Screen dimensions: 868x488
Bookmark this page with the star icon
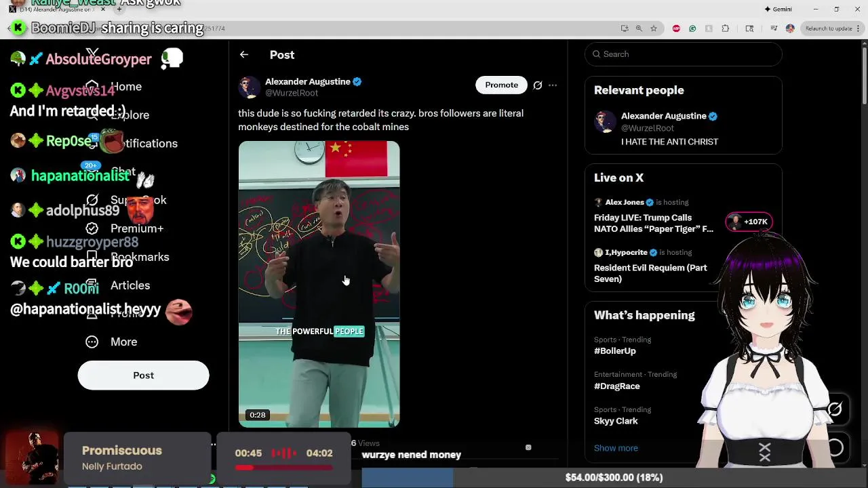[x=654, y=28]
